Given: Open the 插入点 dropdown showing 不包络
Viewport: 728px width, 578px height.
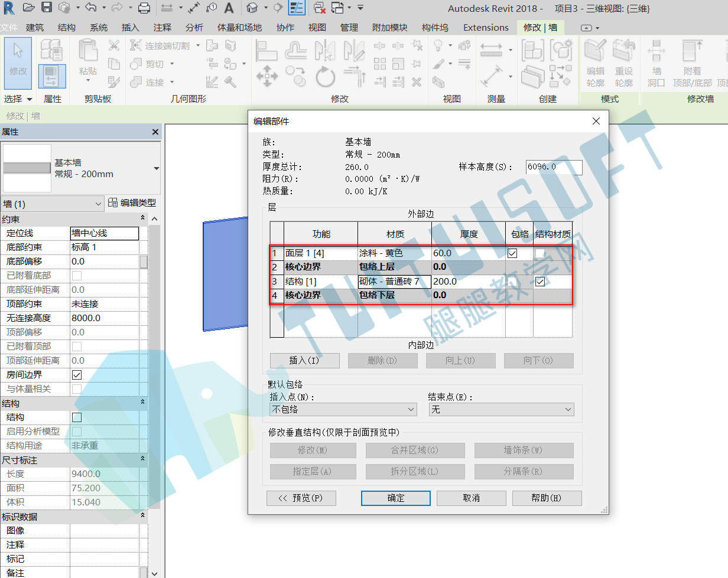Looking at the screenshot, I should pyautogui.click(x=343, y=409).
